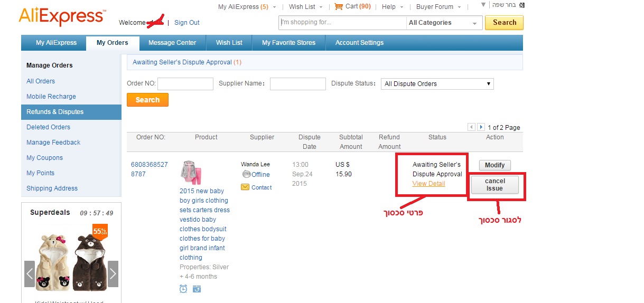The width and height of the screenshot is (644, 303).
Task: Open the language chooser arrow
Action: 483,5
